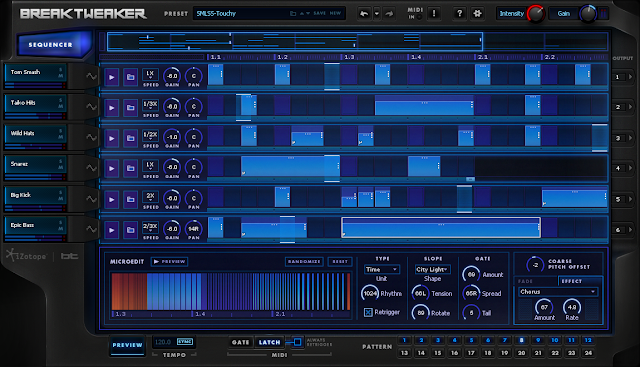Enable GATE MIDI mode
This screenshot has width=640, height=367.
pyautogui.click(x=240, y=343)
